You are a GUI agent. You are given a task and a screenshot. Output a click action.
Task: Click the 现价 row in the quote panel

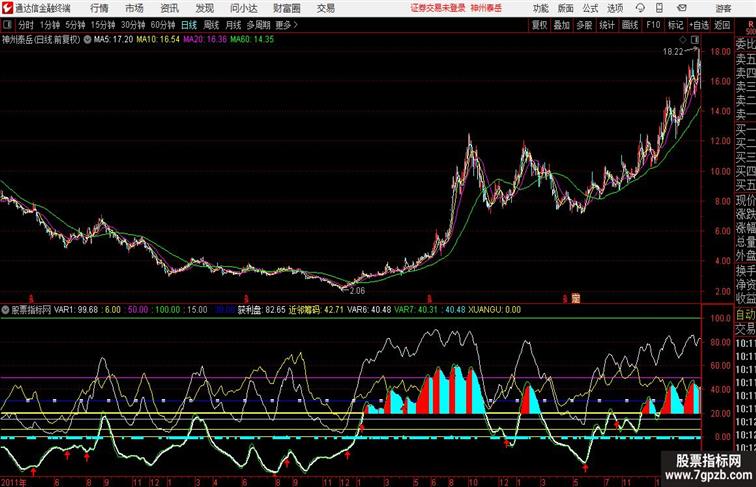[745, 200]
